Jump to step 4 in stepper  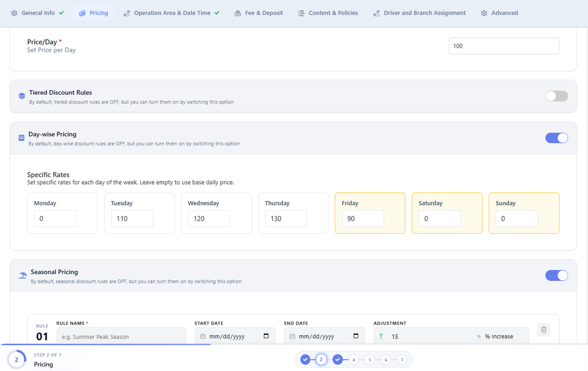coord(354,360)
